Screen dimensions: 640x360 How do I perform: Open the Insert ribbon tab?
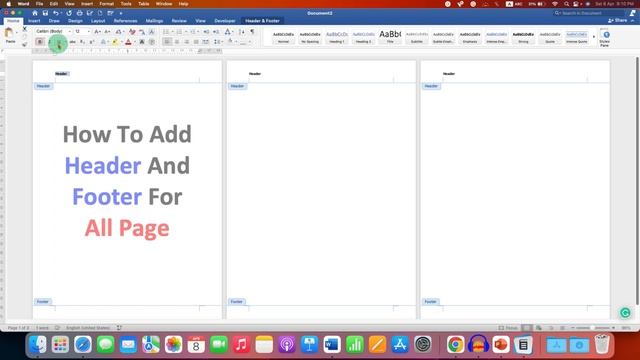(x=34, y=21)
